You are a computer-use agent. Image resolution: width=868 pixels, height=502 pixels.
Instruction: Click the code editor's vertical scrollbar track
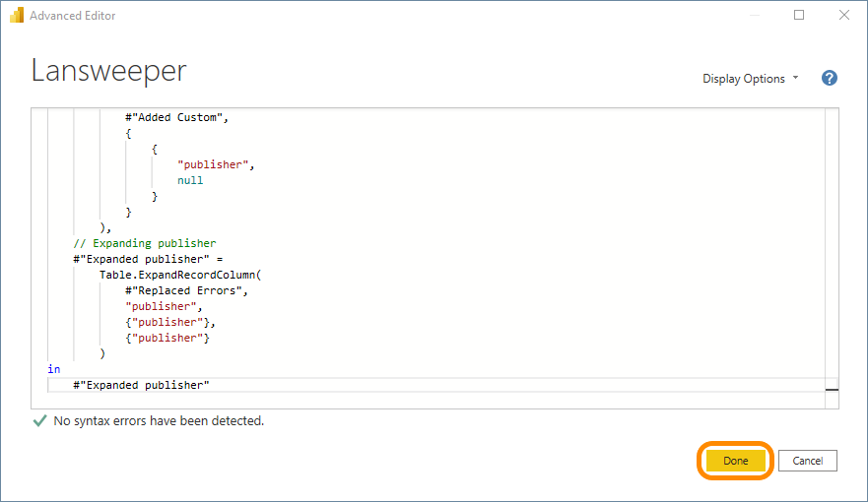pos(831,246)
